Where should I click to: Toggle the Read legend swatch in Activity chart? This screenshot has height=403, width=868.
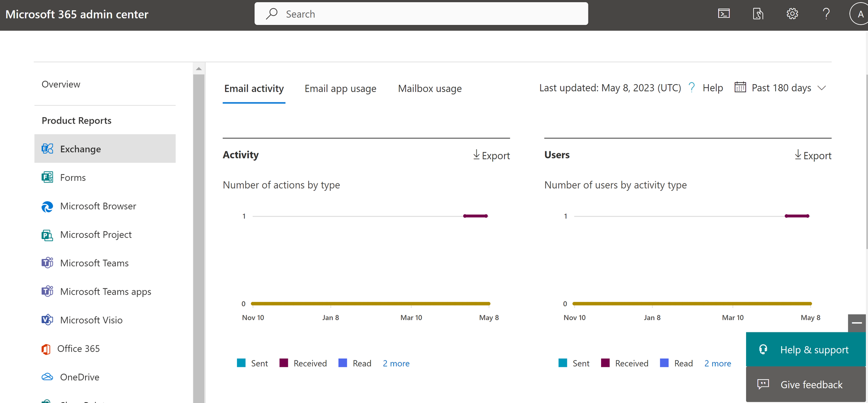[x=343, y=363]
